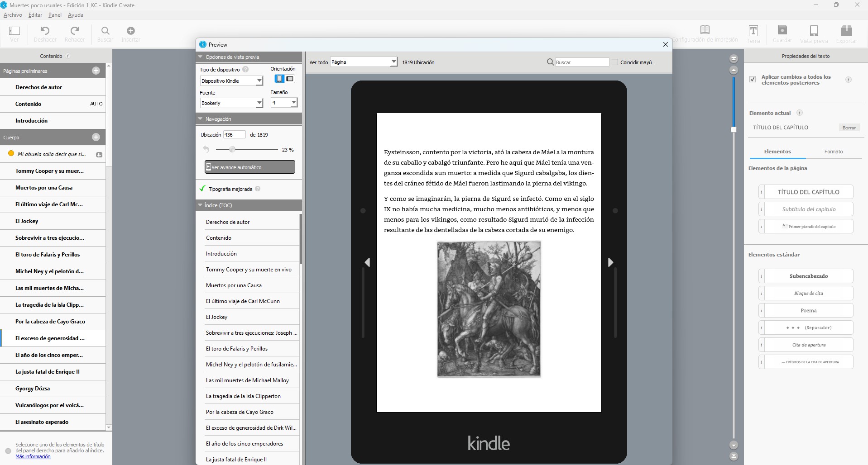Image resolution: width=868 pixels, height=465 pixels.
Task: Open the Tipo de dispositivo dropdown
Action: (x=259, y=81)
